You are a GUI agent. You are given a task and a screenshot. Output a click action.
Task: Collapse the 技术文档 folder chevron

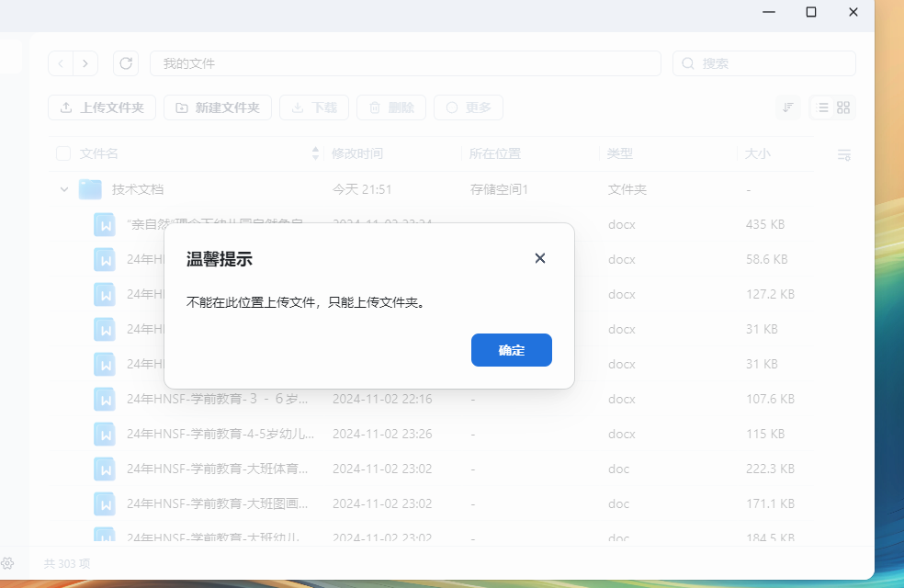tap(64, 190)
